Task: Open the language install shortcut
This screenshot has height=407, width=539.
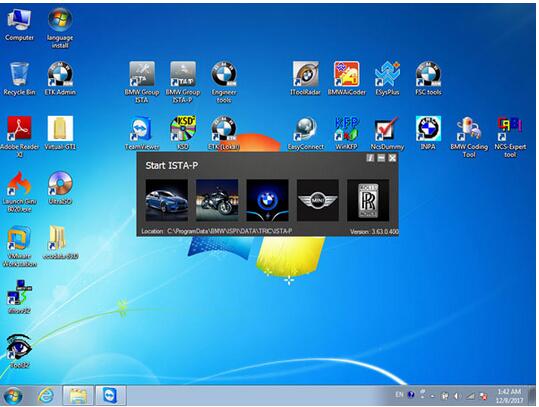Action: click(x=60, y=28)
